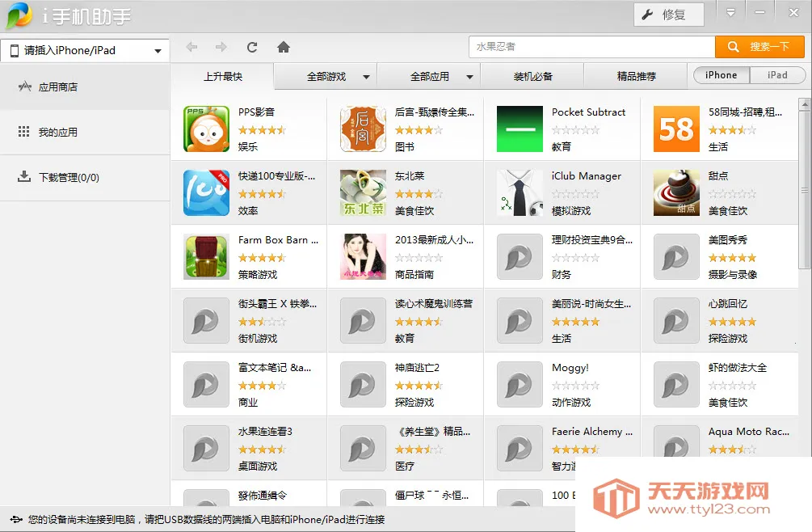The height and width of the screenshot is (532, 812).
Task: Switch to the 精品推荐 tab
Action: 636,77
